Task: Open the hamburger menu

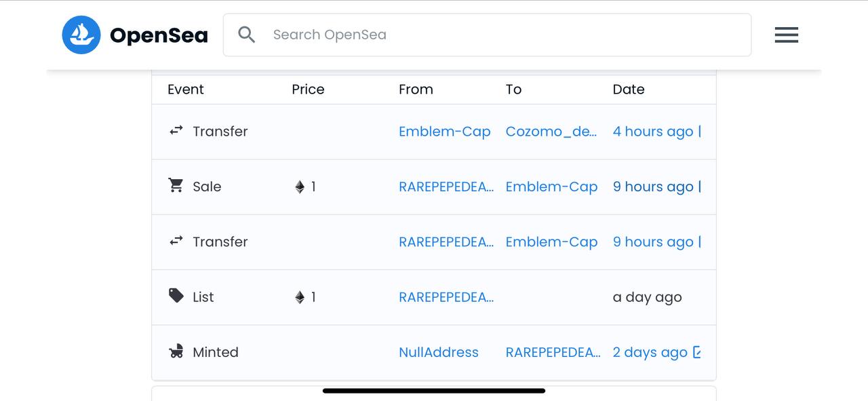Action: pos(787,35)
